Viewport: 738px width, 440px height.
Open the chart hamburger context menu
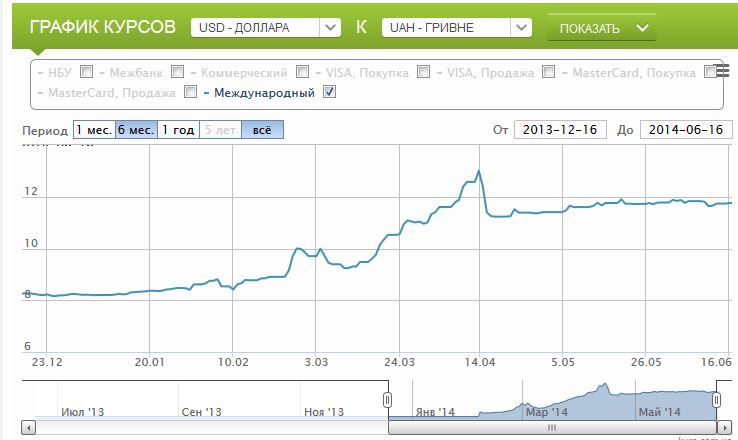coord(722,70)
